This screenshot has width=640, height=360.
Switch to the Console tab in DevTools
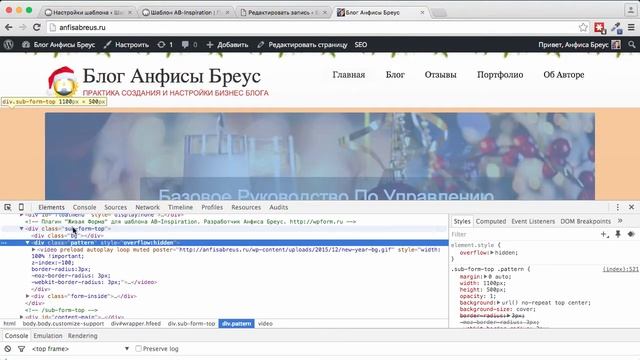pos(84,207)
